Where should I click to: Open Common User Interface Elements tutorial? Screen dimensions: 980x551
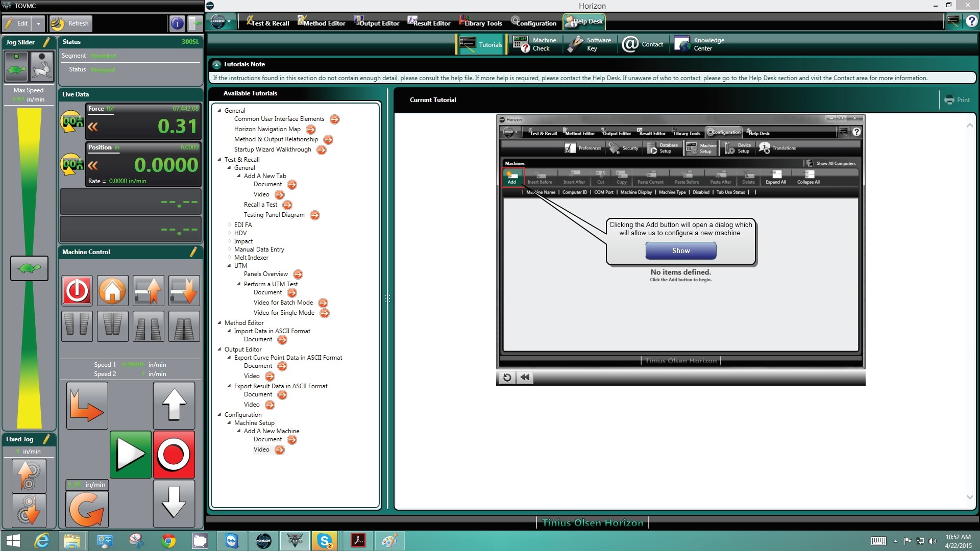pos(335,119)
